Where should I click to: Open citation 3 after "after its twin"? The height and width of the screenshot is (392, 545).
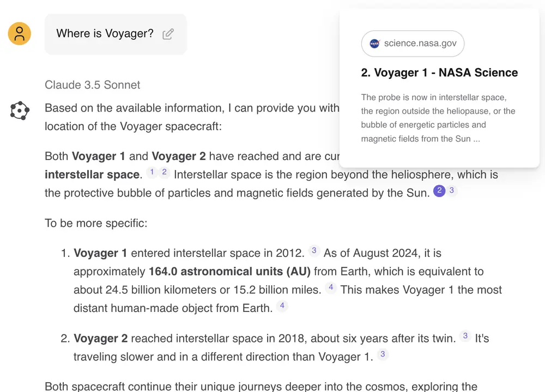pyautogui.click(x=465, y=336)
